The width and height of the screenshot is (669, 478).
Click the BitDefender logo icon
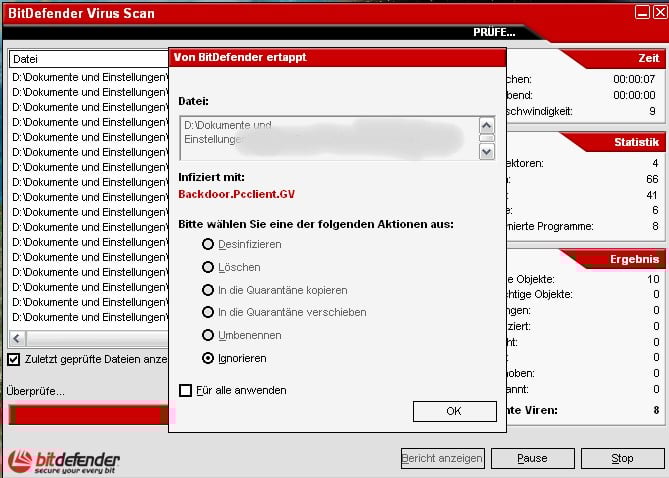(20, 461)
